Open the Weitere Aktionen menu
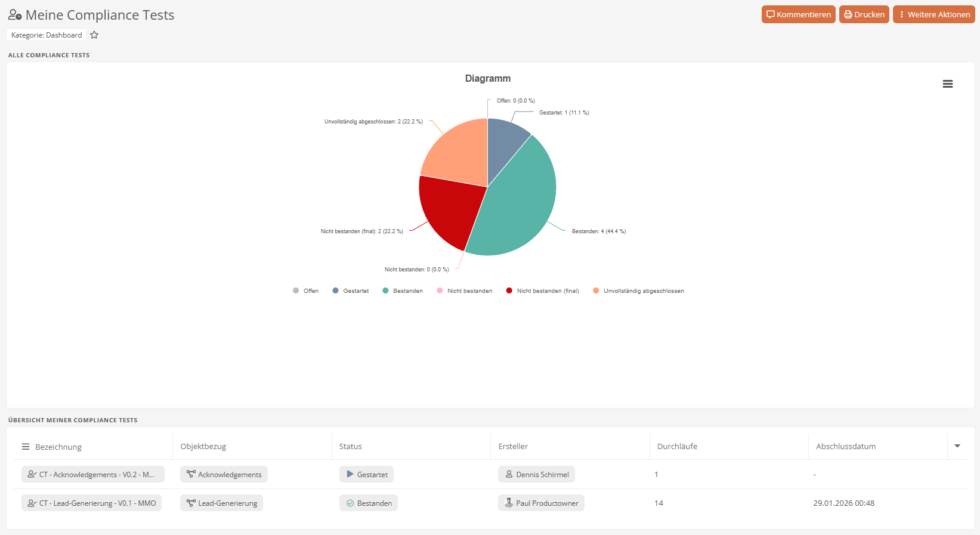The image size is (980, 535). [x=933, y=15]
